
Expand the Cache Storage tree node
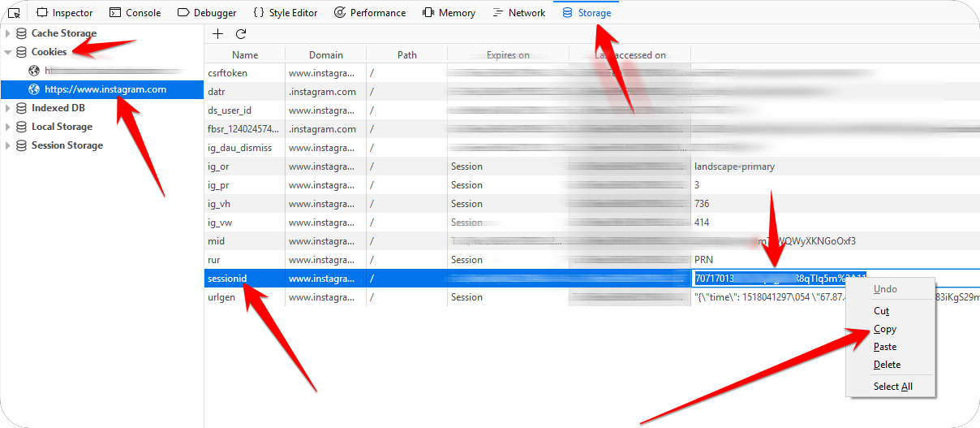pyautogui.click(x=8, y=33)
